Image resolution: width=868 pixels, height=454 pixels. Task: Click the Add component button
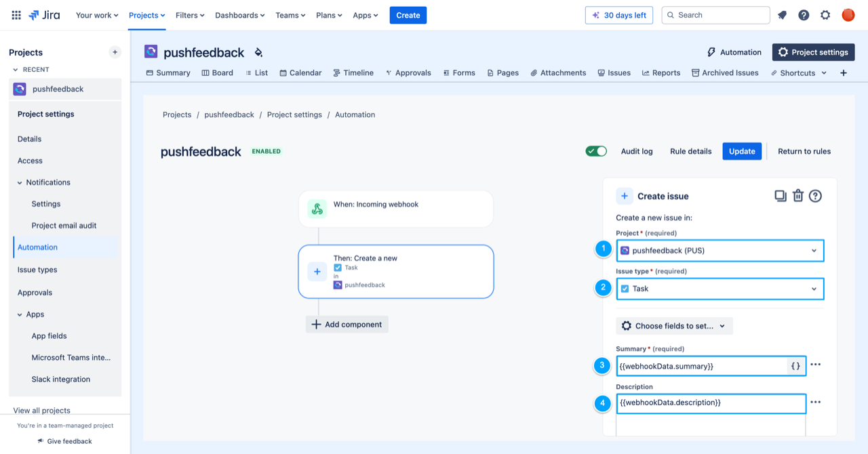(347, 325)
